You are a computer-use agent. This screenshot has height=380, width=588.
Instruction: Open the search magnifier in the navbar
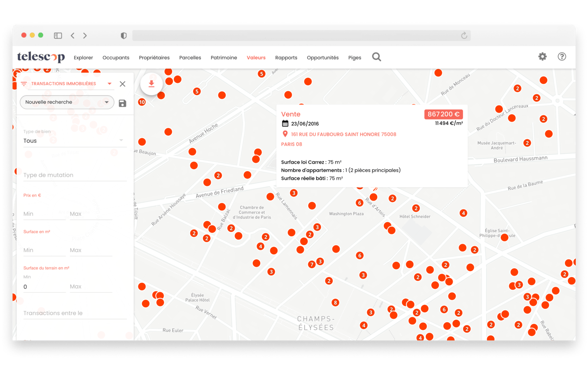[x=376, y=57]
